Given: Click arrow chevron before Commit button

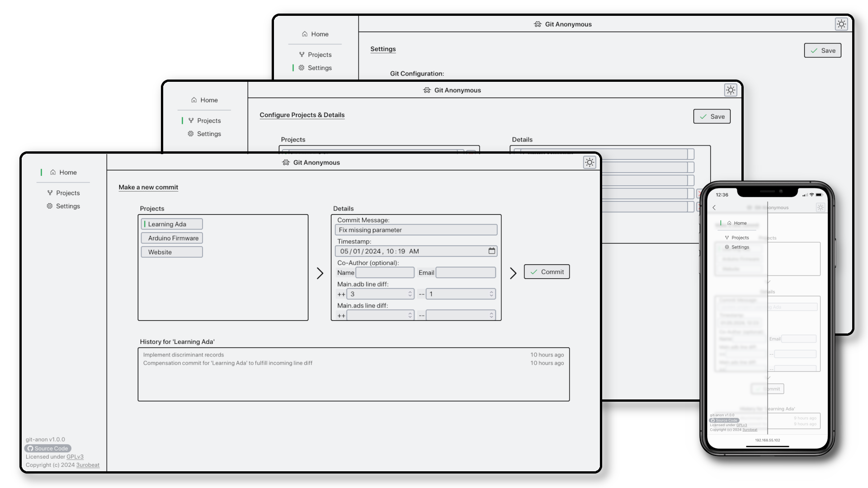Looking at the screenshot, I should (x=513, y=273).
